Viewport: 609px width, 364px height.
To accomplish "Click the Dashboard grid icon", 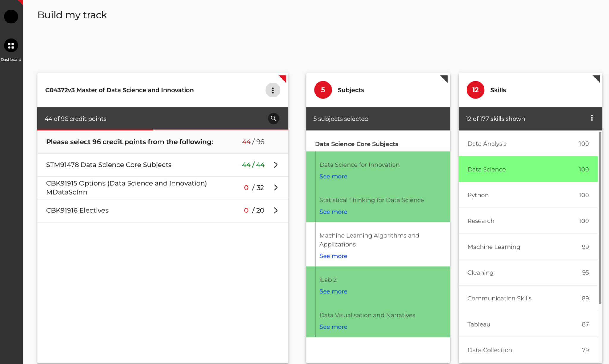I will (x=11, y=45).
